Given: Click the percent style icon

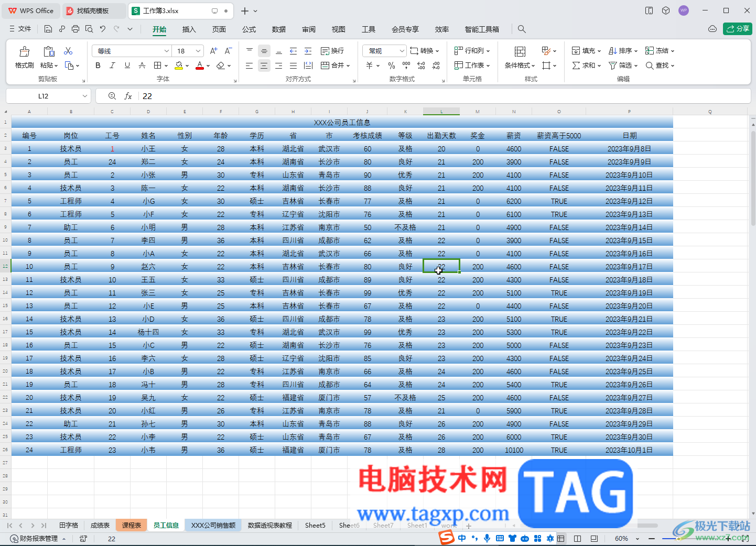Looking at the screenshot, I should (x=392, y=65).
